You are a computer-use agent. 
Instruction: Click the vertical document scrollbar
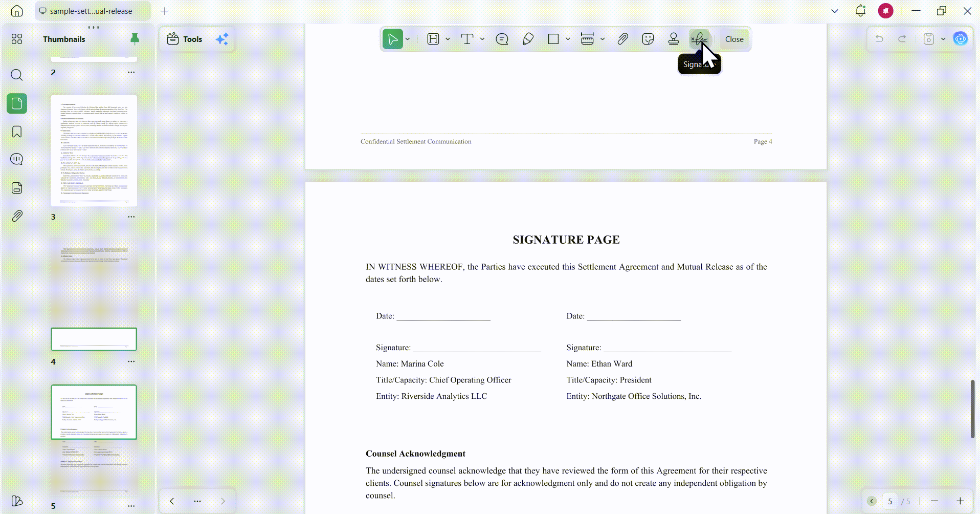[972, 409]
